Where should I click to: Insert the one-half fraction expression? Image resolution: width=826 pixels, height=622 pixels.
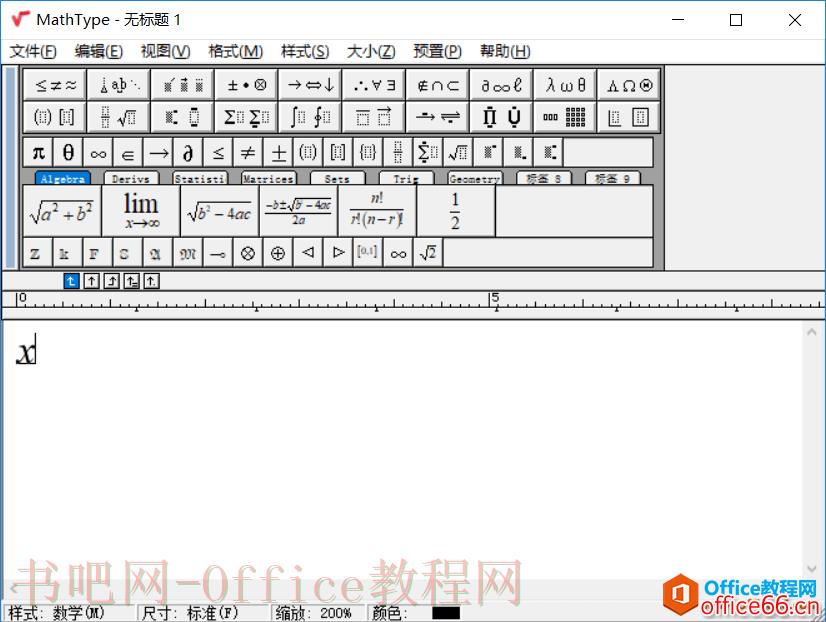pyautogui.click(x=456, y=211)
